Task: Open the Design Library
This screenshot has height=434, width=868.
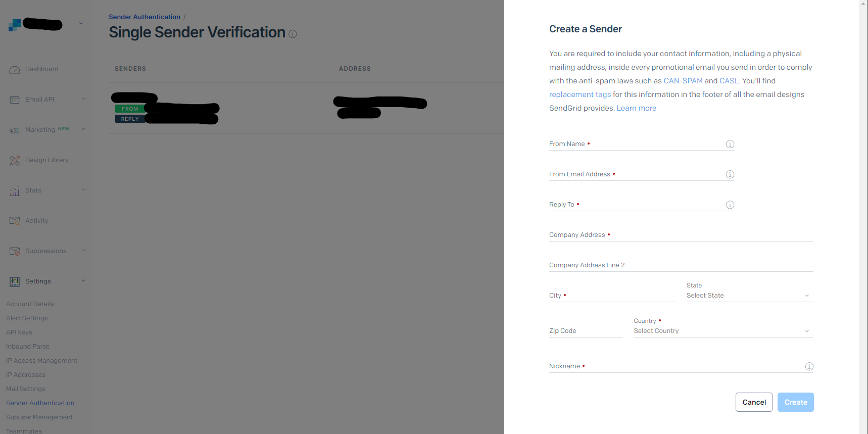Action: point(15,160)
